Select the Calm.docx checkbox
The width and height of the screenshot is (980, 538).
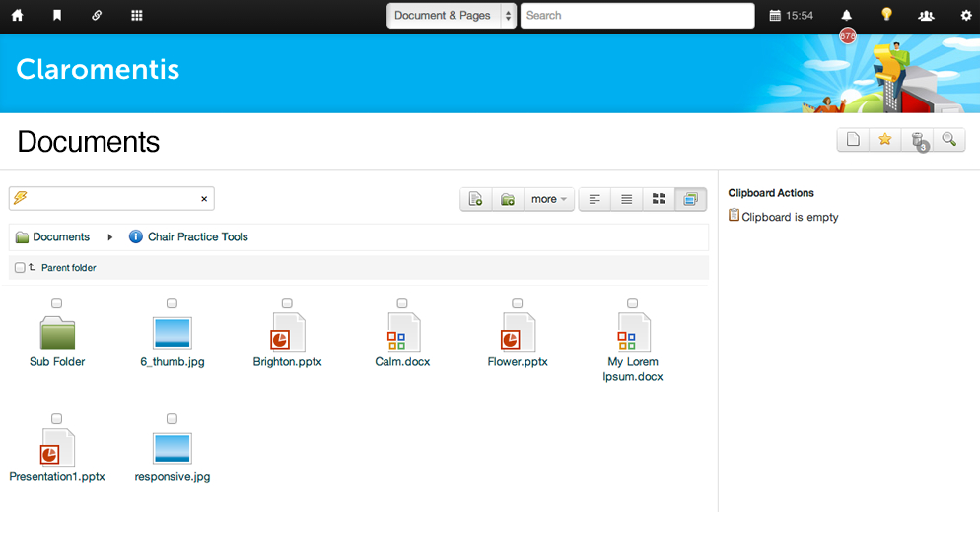click(402, 303)
